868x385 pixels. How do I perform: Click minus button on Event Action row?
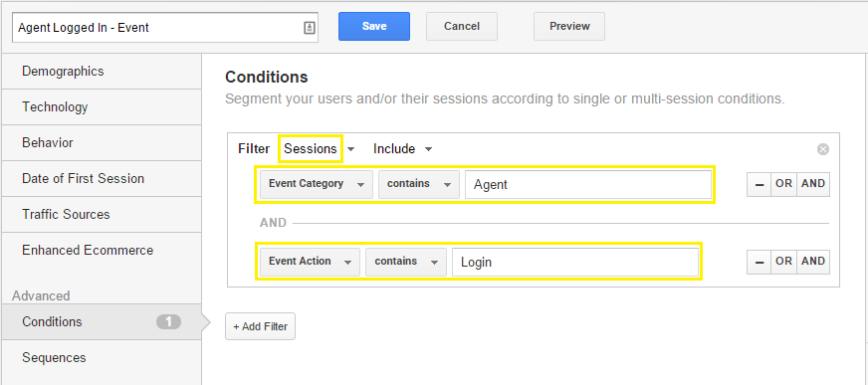759,261
